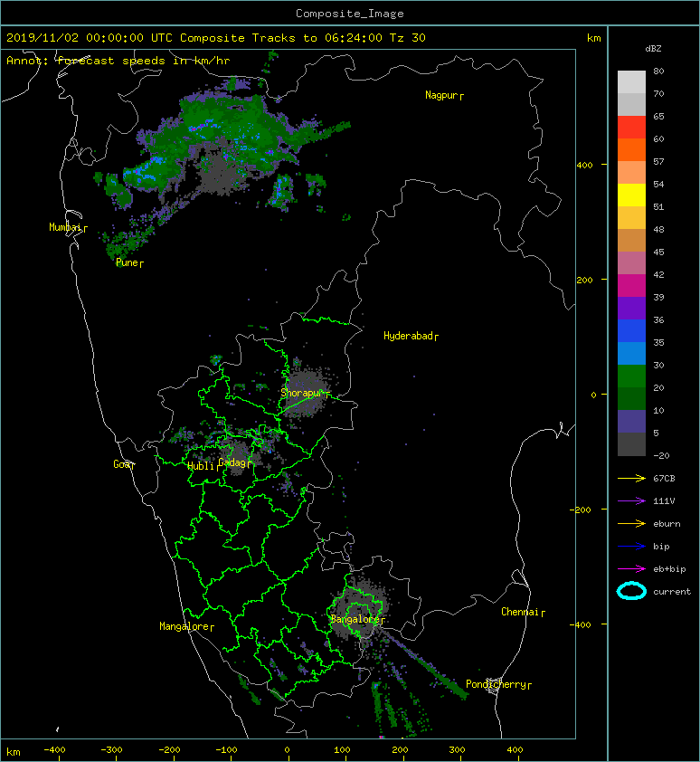Click the 111V legend label
The height and width of the screenshot is (762, 700).
[664, 501]
